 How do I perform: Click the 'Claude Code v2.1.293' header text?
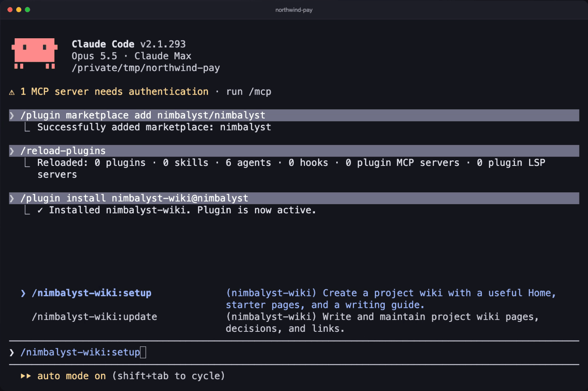[x=129, y=44]
